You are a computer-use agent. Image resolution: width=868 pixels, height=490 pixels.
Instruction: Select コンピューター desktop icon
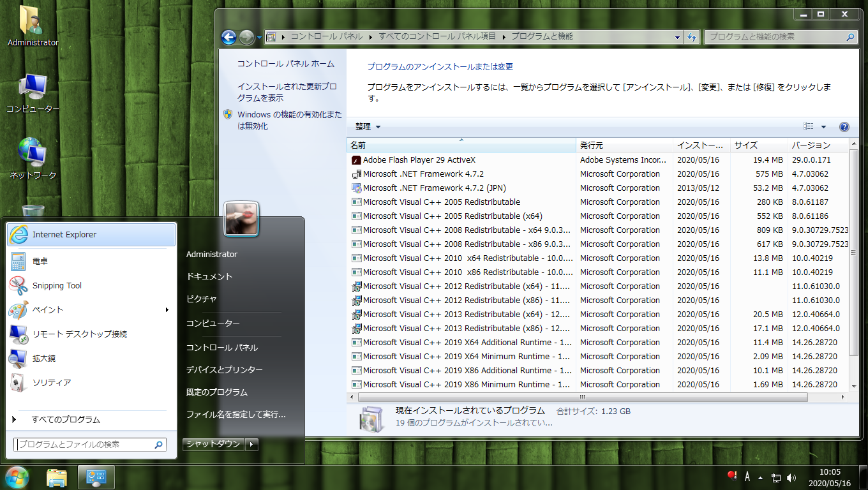tap(33, 93)
